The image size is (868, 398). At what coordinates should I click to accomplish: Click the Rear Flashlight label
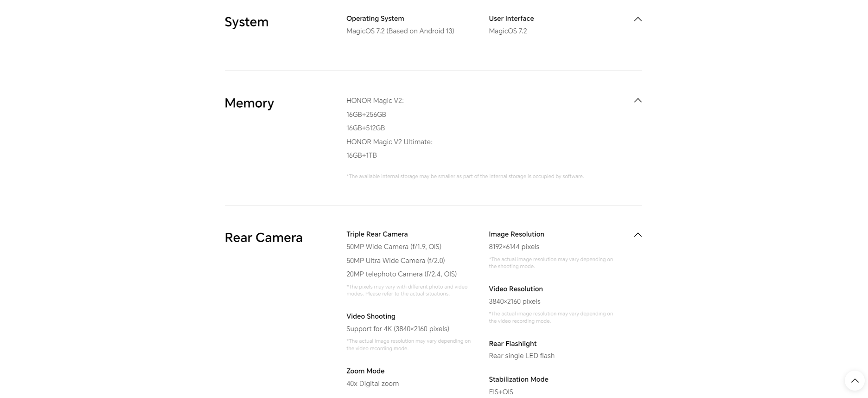[x=512, y=344]
